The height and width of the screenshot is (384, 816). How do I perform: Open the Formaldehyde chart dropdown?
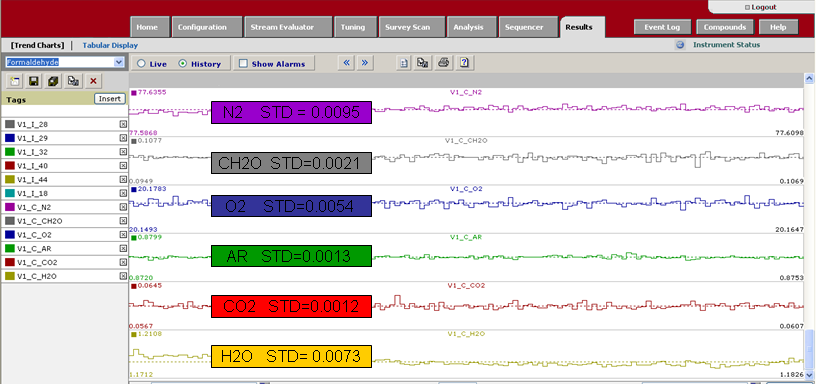pyautogui.click(x=119, y=62)
